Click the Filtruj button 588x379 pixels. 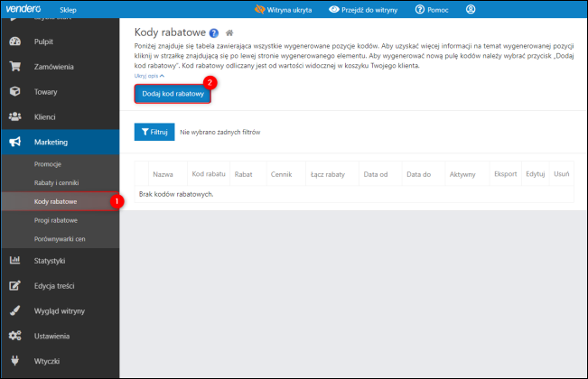154,132
